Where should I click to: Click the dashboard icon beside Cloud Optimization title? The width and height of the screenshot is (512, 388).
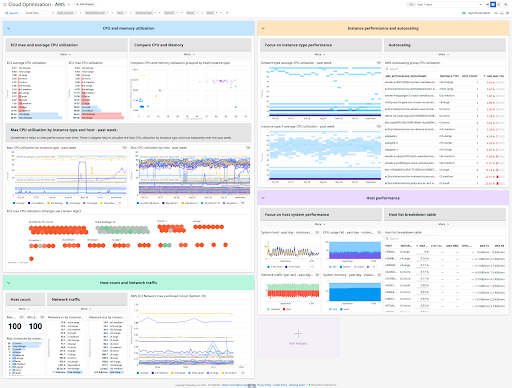[x=5, y=4]
